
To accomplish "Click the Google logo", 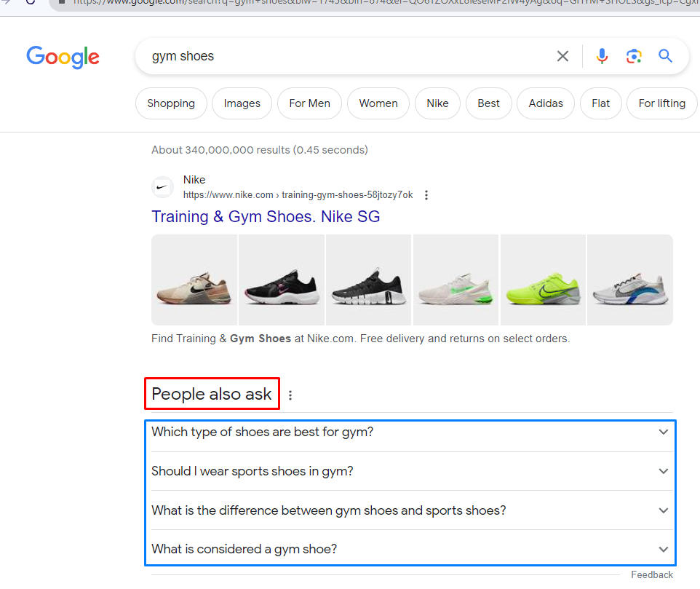I will point(63,58).
